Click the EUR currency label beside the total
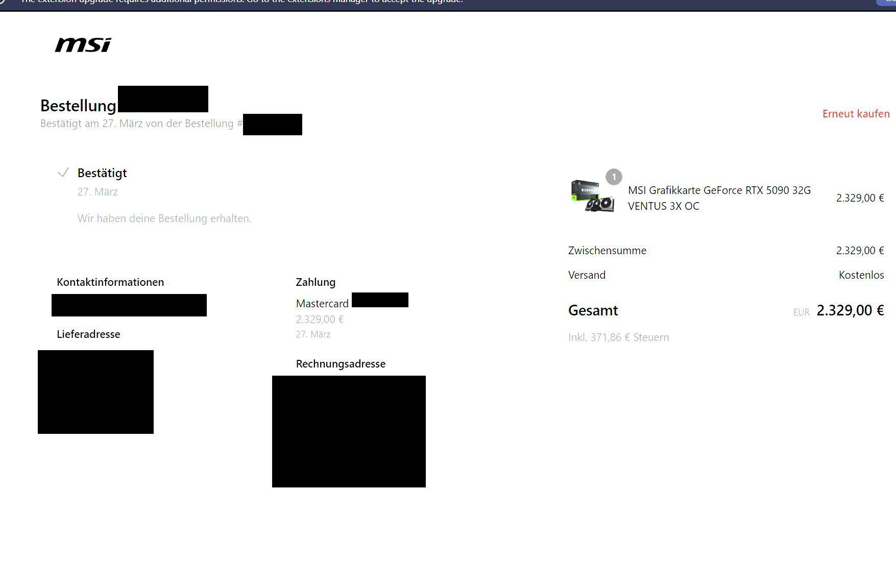 pos(802,312)
